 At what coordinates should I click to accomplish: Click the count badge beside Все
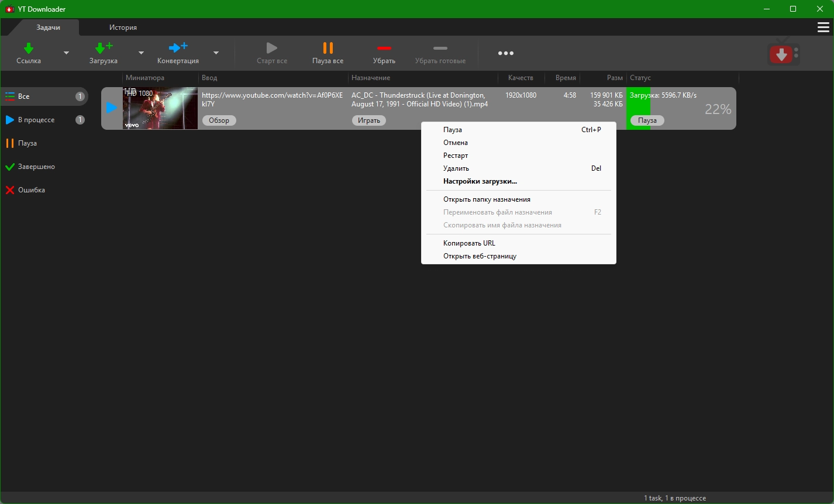point(80,96)
